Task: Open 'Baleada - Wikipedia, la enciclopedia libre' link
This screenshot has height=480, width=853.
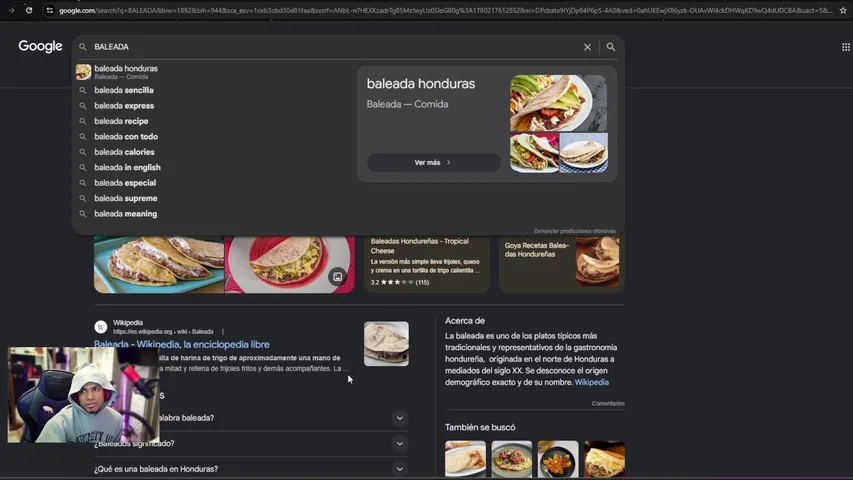Action: pyautogui.click(x=182, y=344)
